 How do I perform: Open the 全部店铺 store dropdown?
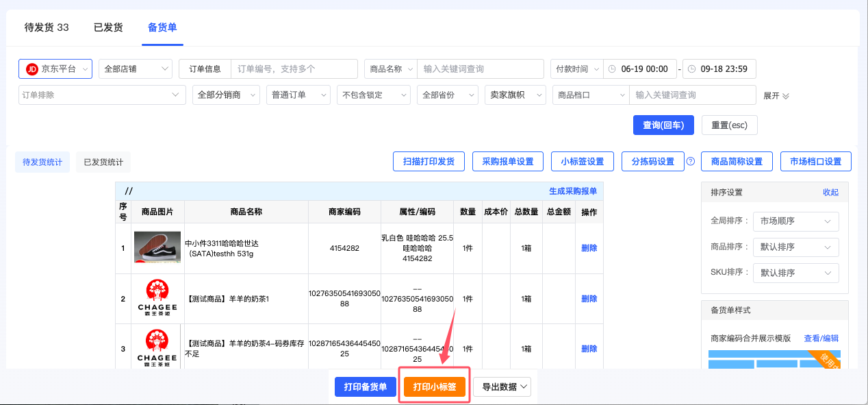(x=136, y=69)
